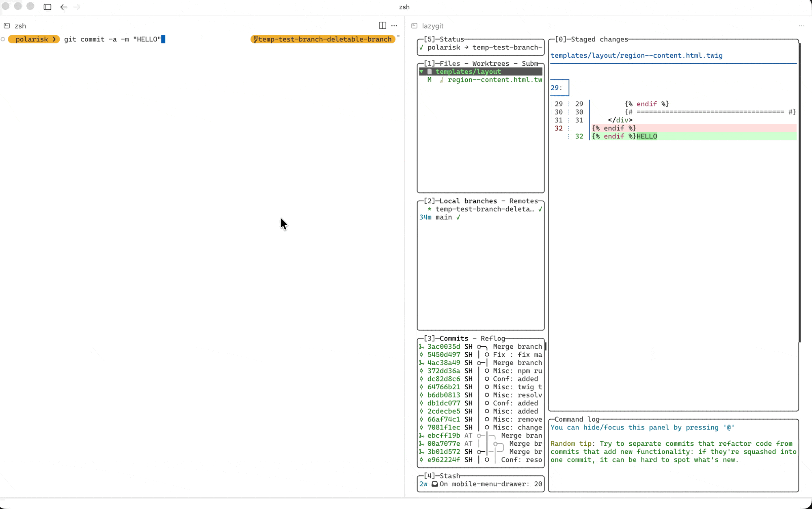Click the git branch icon in prompt

(255, 39)
